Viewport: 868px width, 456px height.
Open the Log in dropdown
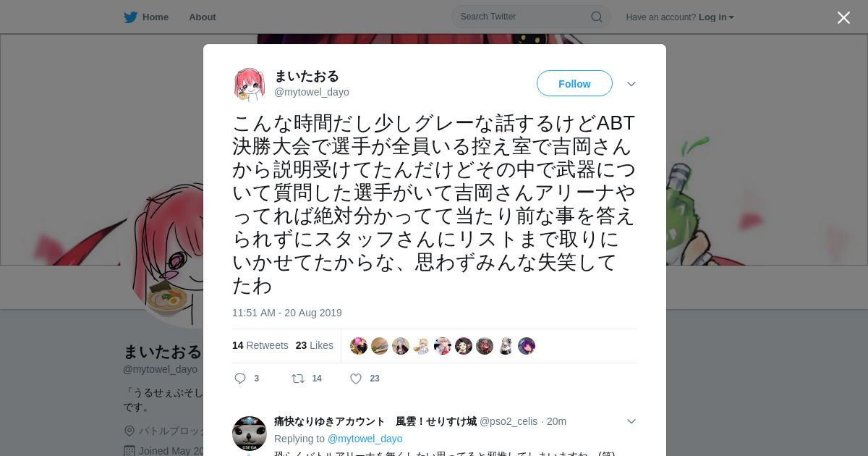point(716,17)
